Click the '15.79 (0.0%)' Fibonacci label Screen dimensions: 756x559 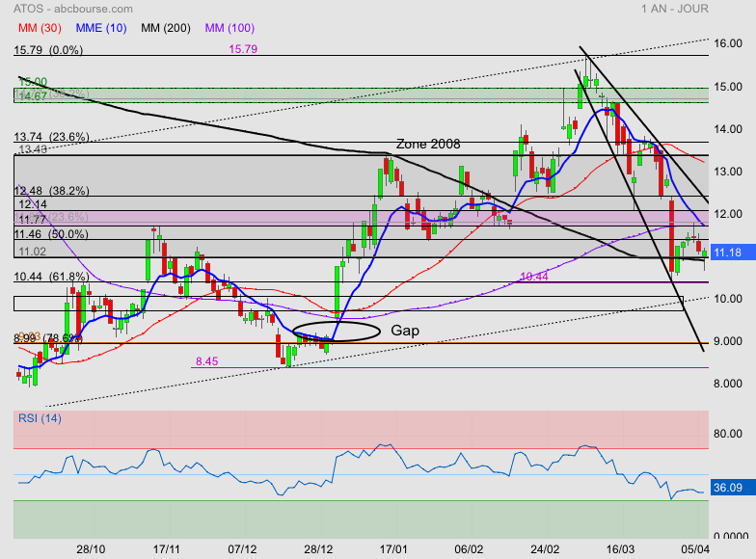(x=48, y=50)
